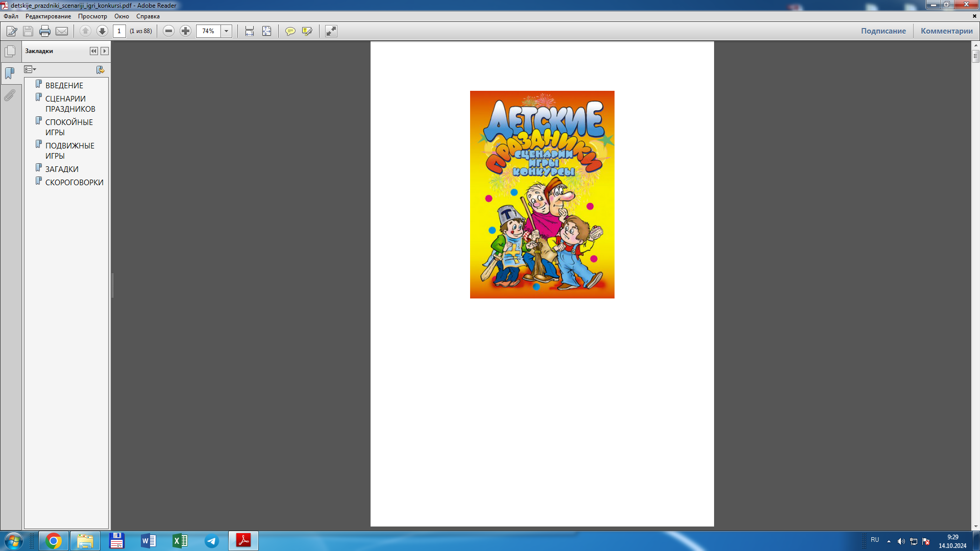Fit page width with scrolling
The image size is (980, 551).
pos(249,31)
